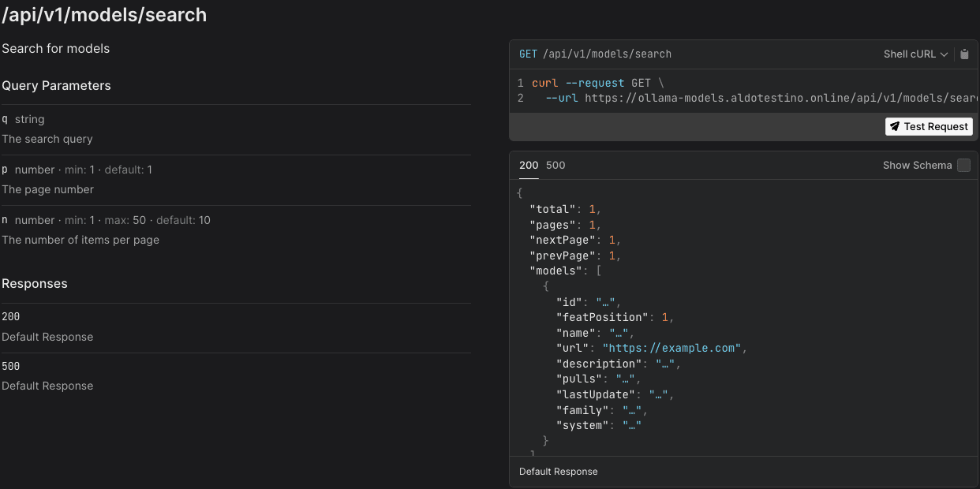Switch to the 500 response example tab

(x=555, y=166)
